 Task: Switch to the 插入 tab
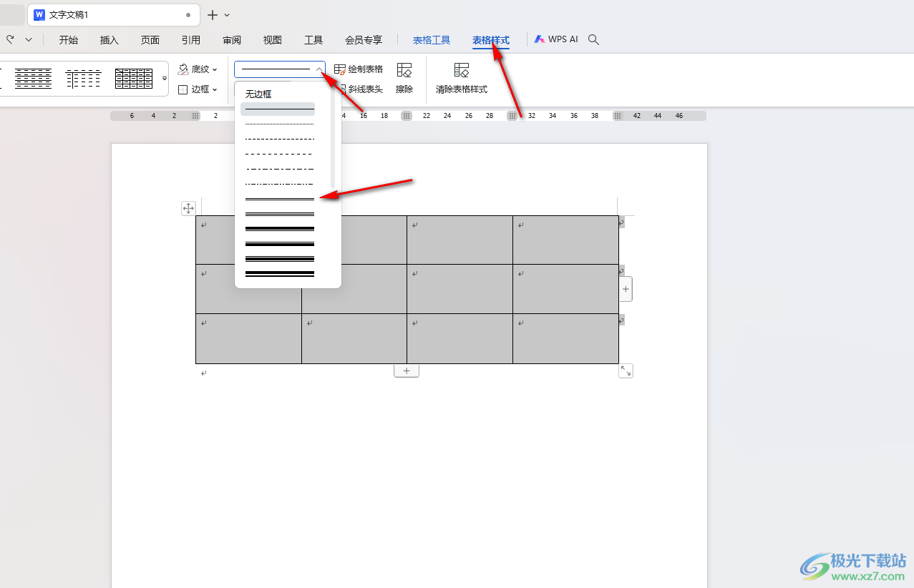pyautogui.click(x=110, y=40)
